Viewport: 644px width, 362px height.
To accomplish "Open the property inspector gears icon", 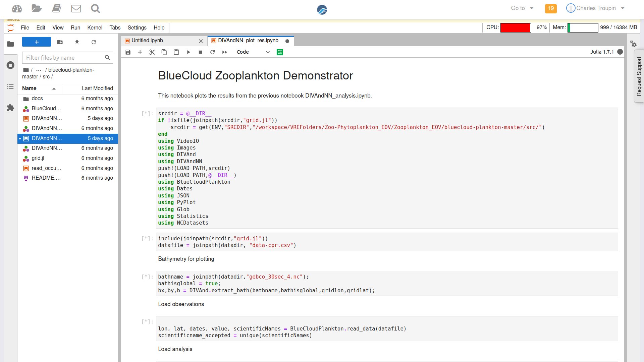I will [633, 44].
